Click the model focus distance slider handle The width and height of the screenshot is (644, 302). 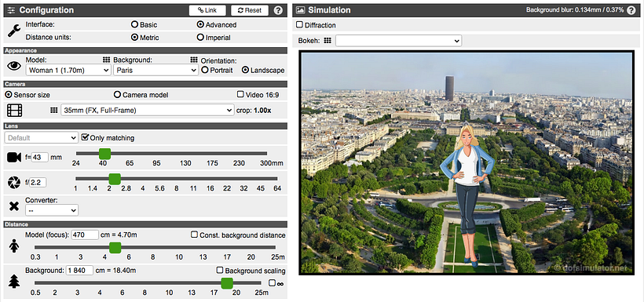click(x=115, y=247)
